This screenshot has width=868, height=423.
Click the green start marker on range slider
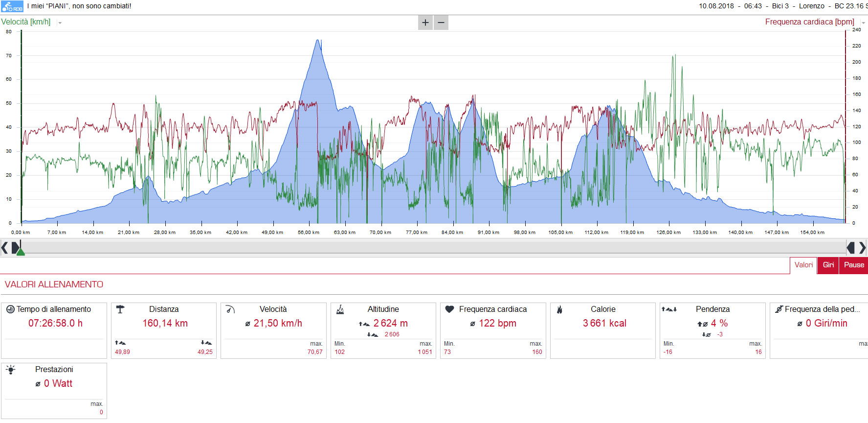pos(21,251)
